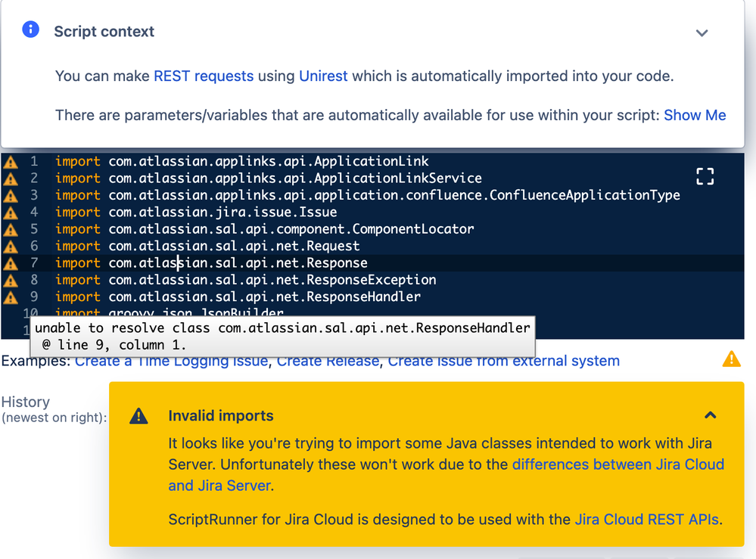Collapse the Script context panel chevron
The height and width of the screenshot is (559, 756).
tap(702, 33)
